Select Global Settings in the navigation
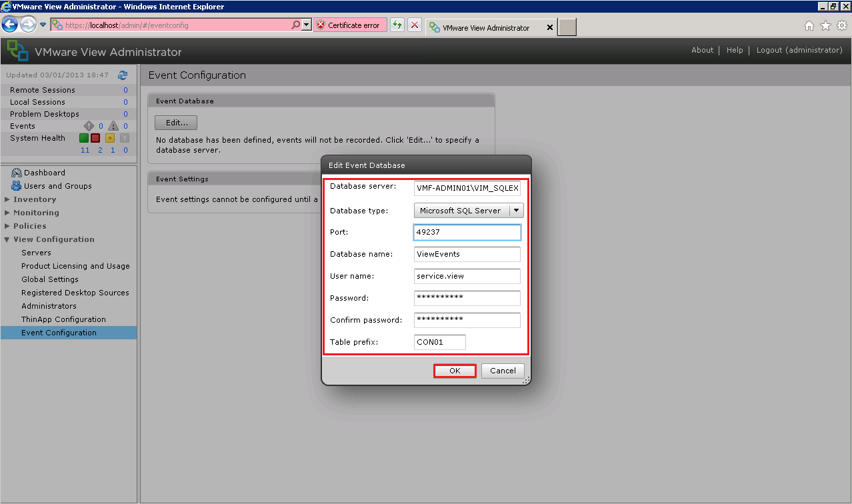Image resolution: width=852 pixels, height=504 pixels. point(49,279)
